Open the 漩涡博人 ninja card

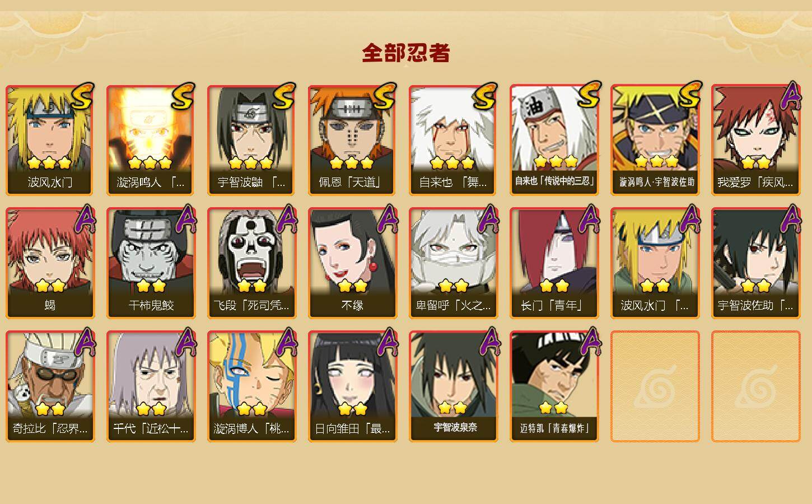tap(251, 386)
